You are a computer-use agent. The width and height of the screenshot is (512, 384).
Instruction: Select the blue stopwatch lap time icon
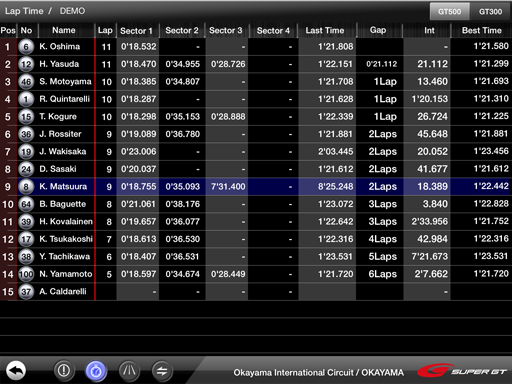click(x=96, y=371)
